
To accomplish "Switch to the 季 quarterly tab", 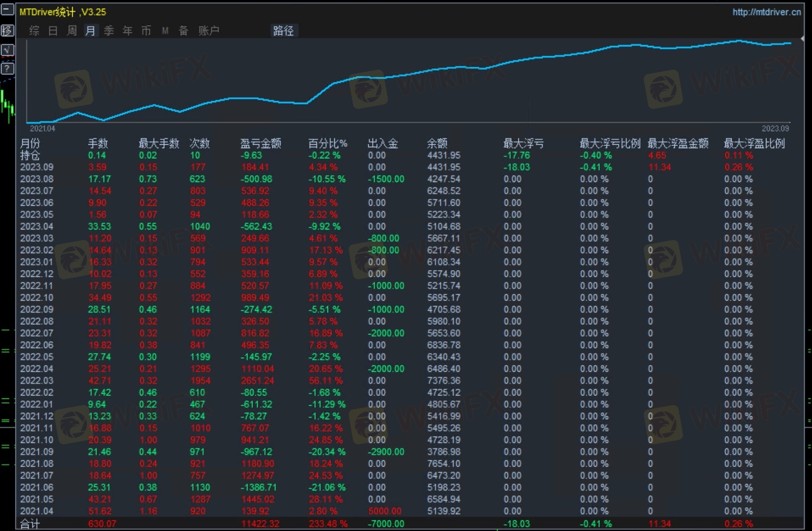I will (x=109, y=31).
